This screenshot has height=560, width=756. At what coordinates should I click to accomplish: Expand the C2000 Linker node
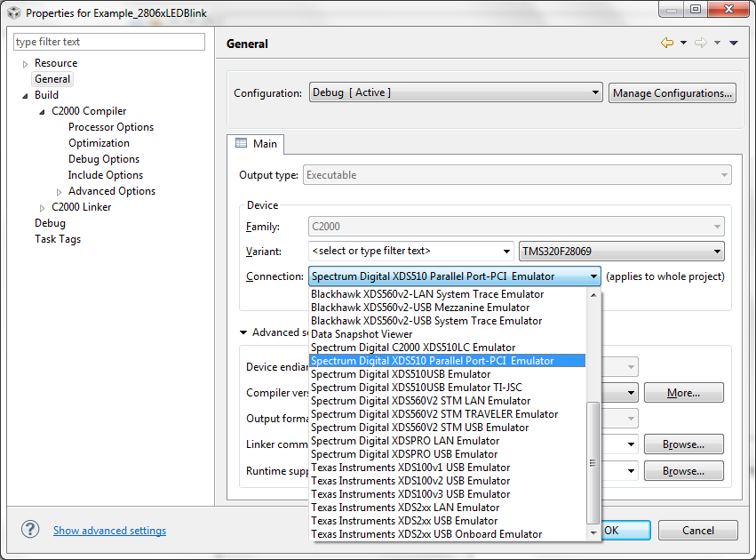coord(42,208)
